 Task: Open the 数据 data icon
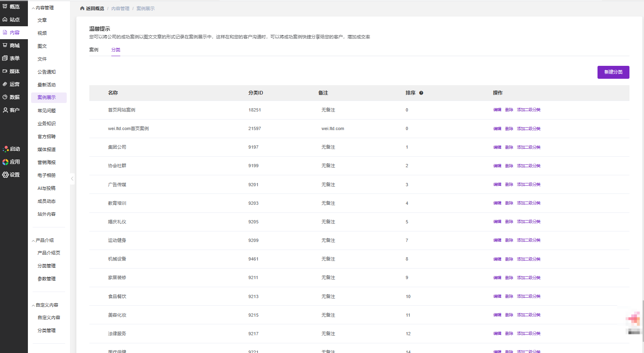(5, 97)
